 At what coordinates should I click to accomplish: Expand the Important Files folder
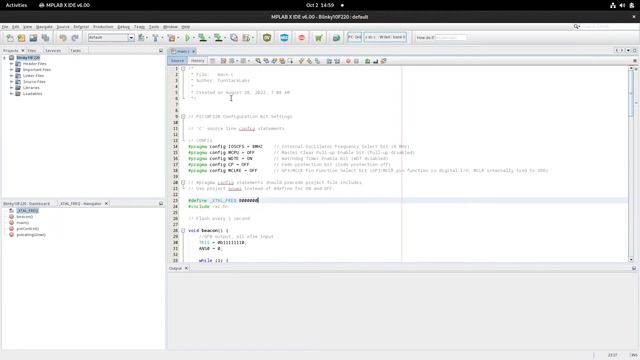[x=11, y=70]
